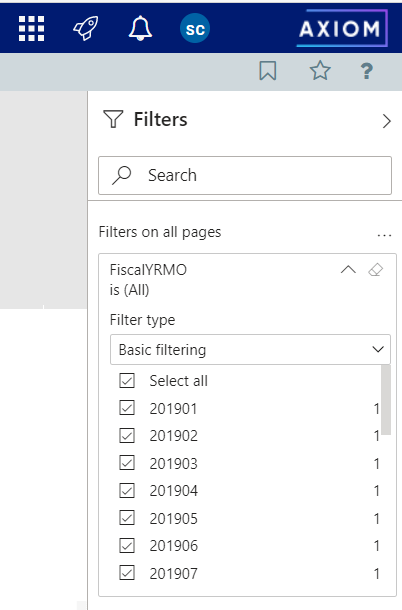The width and height of the screenshot is (402, 610).
Task: Uncheck the 201904 checkbox
Action: click(x=127, y=491)
